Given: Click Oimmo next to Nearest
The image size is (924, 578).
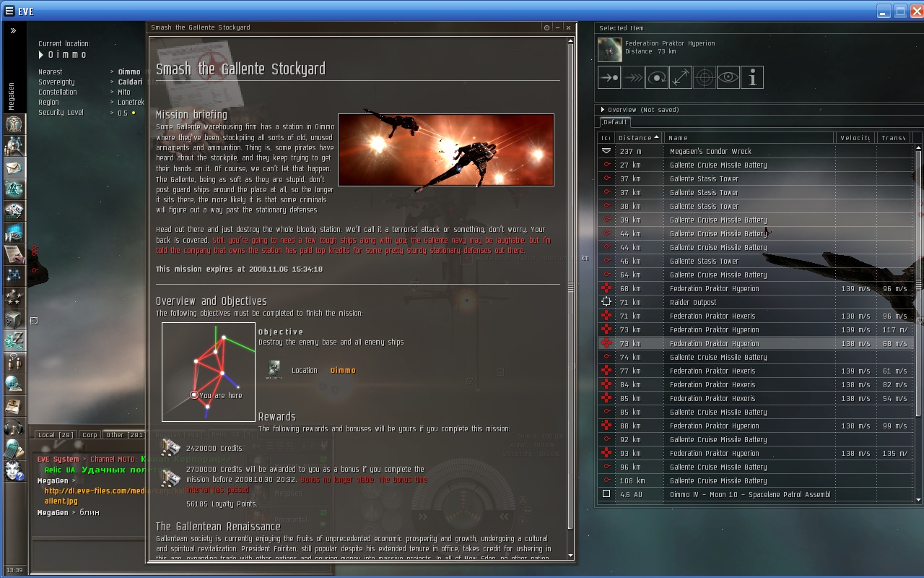Looking at the screenshot, I should click(129, 72).
